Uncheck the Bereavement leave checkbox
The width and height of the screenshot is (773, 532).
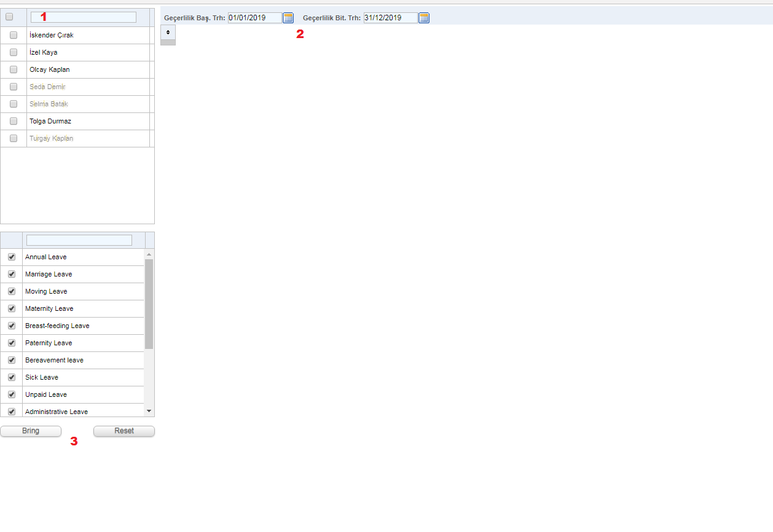pyautogui.click(x=11, y=360)
